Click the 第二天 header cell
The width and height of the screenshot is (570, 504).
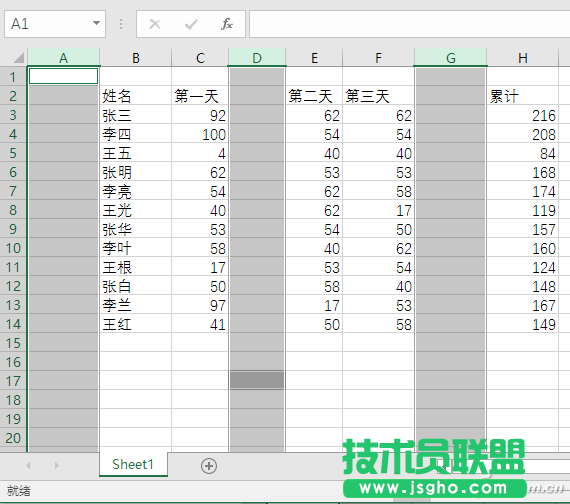tap(314, 96)
